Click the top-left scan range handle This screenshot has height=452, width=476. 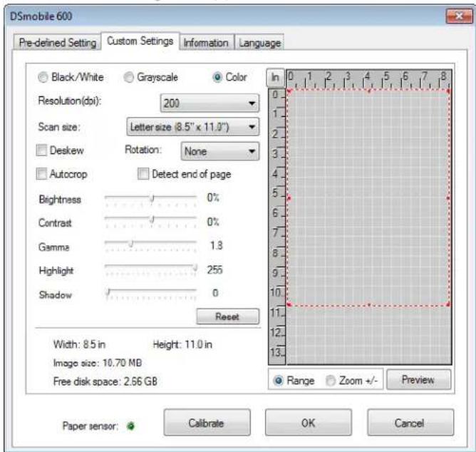pyautogui.click(x=289, y=91)
